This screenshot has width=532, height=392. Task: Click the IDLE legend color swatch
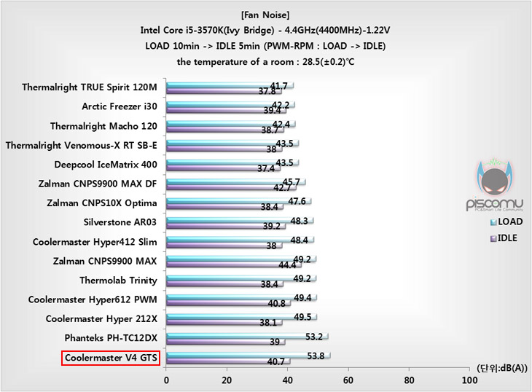click(x=493, y=239)
